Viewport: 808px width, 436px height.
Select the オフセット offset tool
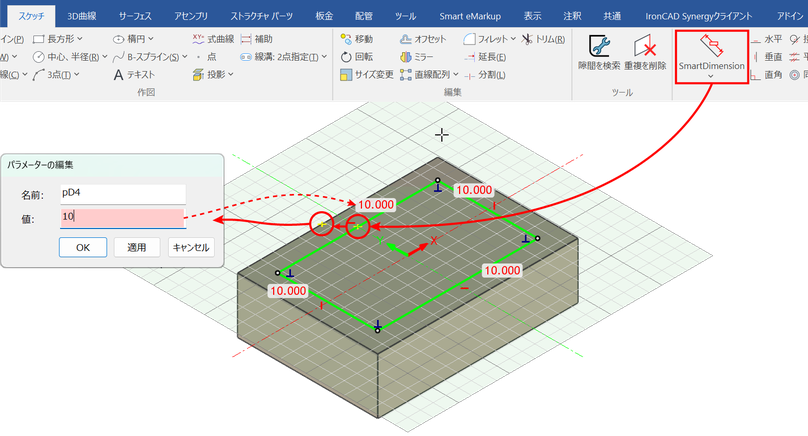click(423, 39)
